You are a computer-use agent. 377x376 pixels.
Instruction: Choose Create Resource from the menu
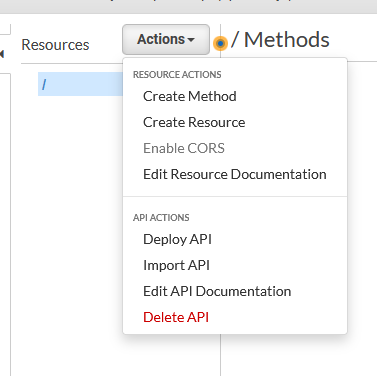click(x=194, y=122)
